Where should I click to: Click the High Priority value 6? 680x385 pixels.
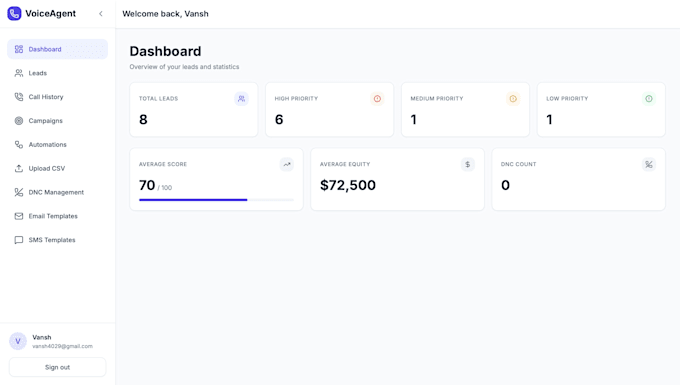(279, 119)
